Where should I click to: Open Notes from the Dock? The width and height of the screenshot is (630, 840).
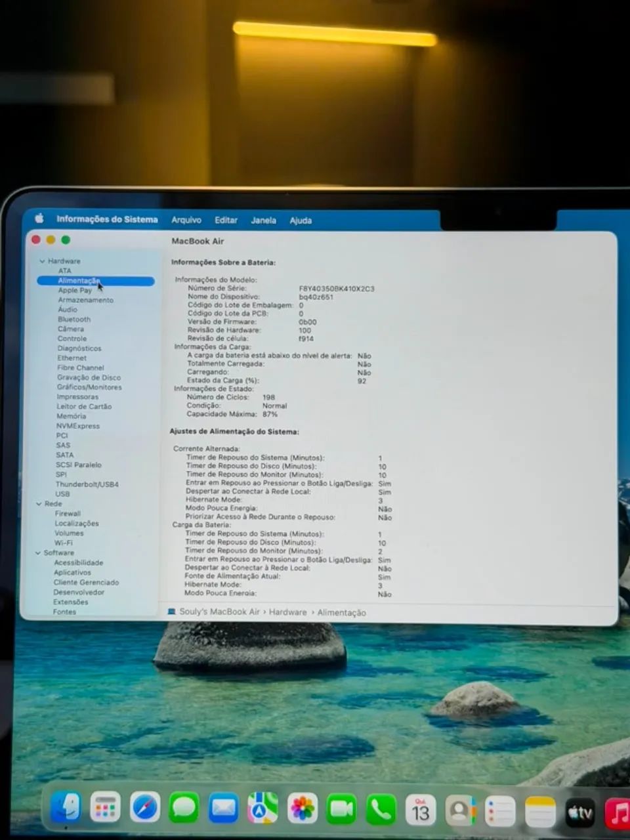(540, 812)
